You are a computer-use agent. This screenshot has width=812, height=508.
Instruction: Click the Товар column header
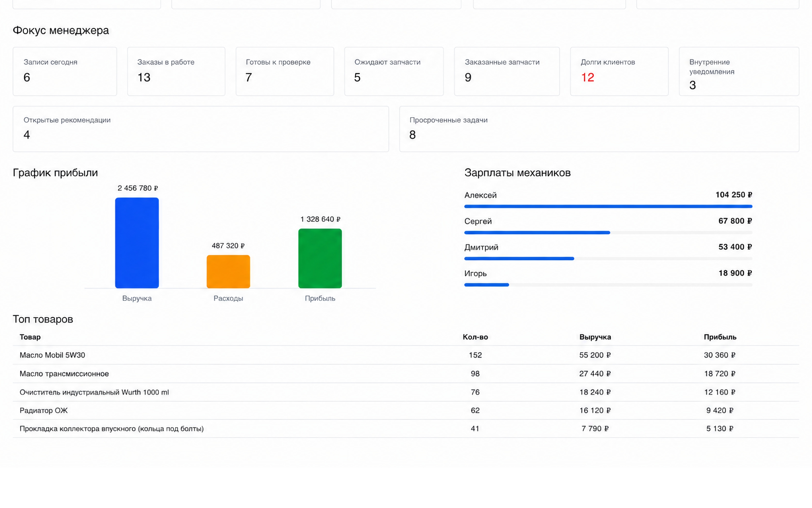pos(30,337)
